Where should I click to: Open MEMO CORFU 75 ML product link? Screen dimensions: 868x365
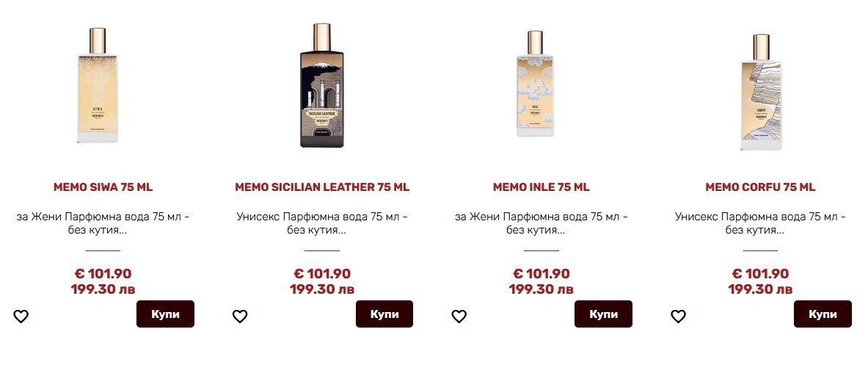click(x=760, y=187)
